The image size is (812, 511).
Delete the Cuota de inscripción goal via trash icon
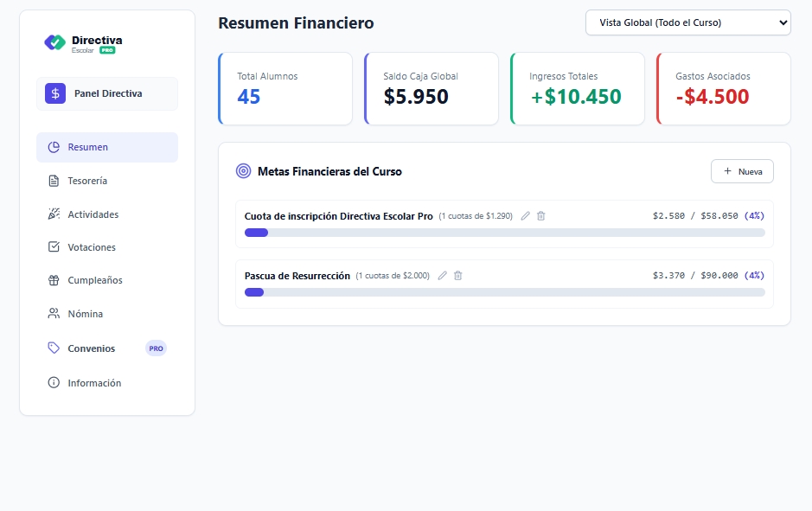pyautogui.click(x=541, y=216)
